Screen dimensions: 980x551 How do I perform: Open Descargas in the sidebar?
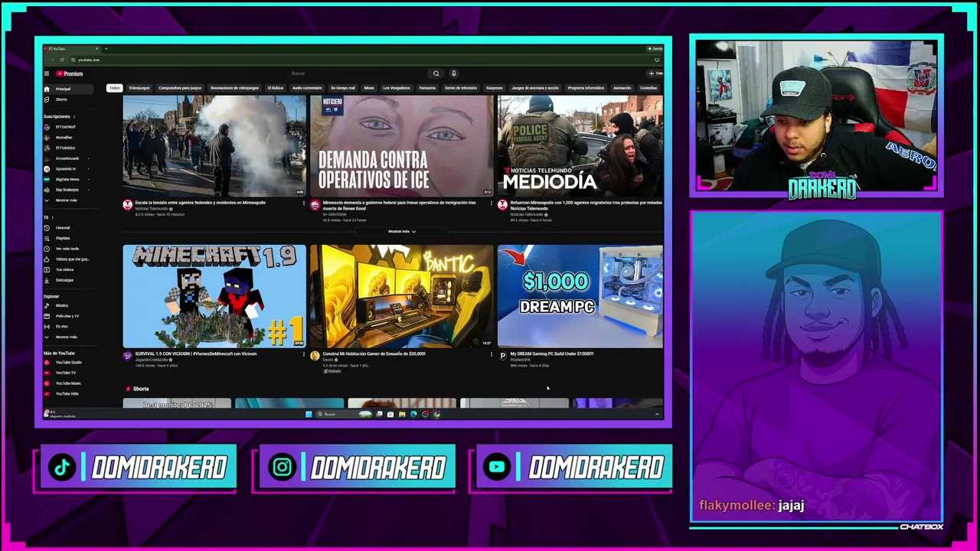(x=68, y=280)
